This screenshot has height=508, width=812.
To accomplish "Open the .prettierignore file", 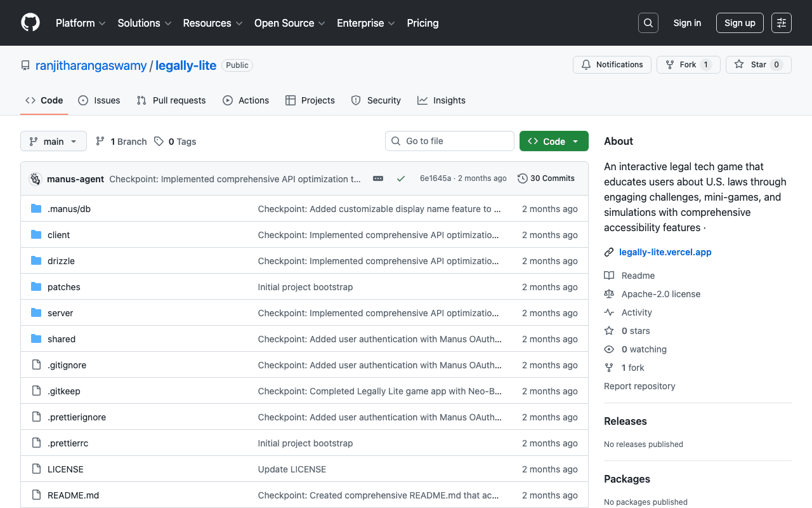I will (77, 417).
